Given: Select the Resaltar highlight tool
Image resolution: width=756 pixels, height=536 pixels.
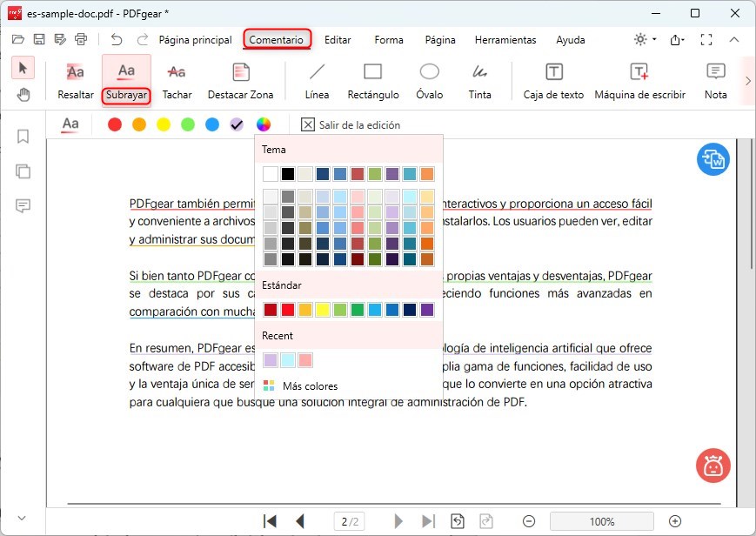Looking at the screenshot, I should [x=75, y=80].
